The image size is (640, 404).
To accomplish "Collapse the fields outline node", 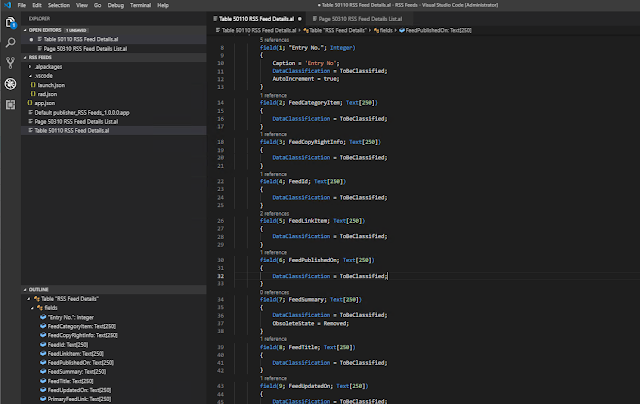I will click(32, 308).
